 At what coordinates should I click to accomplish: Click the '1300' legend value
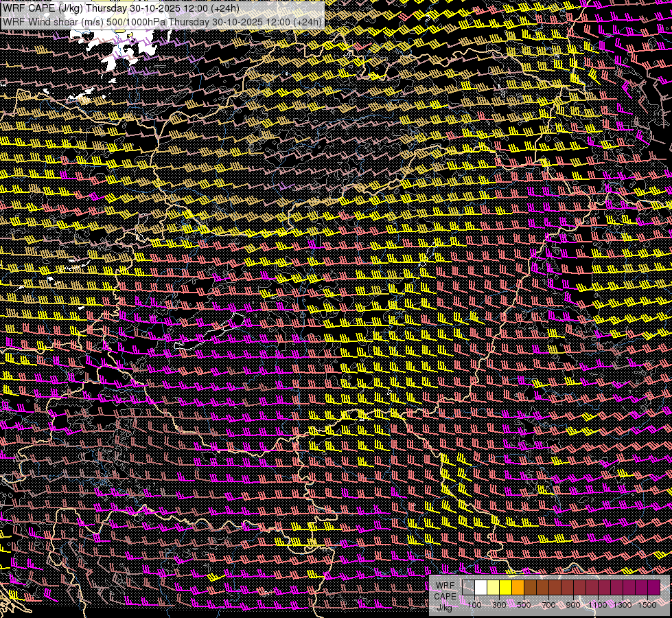[623, 605]
